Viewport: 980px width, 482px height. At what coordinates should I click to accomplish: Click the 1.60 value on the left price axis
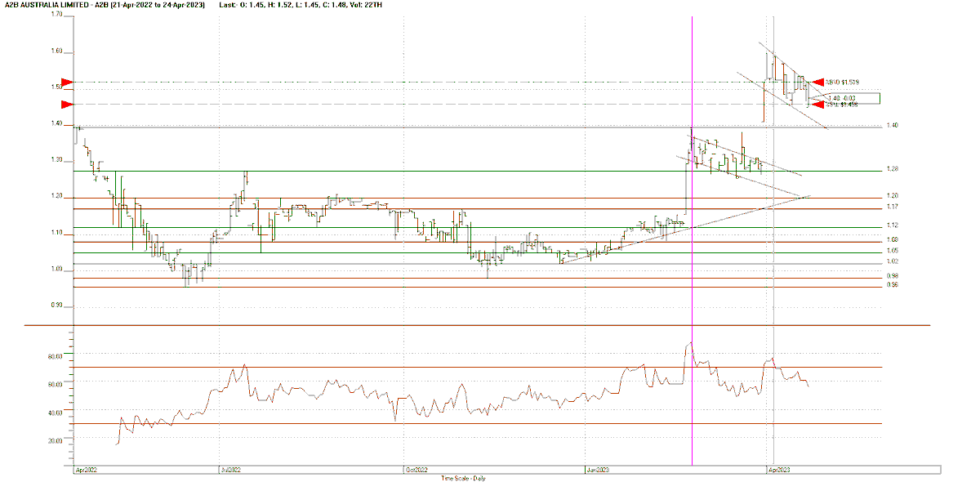(x=56, y=51)
